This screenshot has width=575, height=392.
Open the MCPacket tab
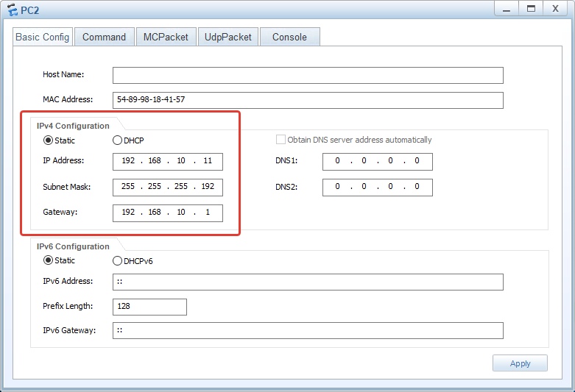[166, 37]
